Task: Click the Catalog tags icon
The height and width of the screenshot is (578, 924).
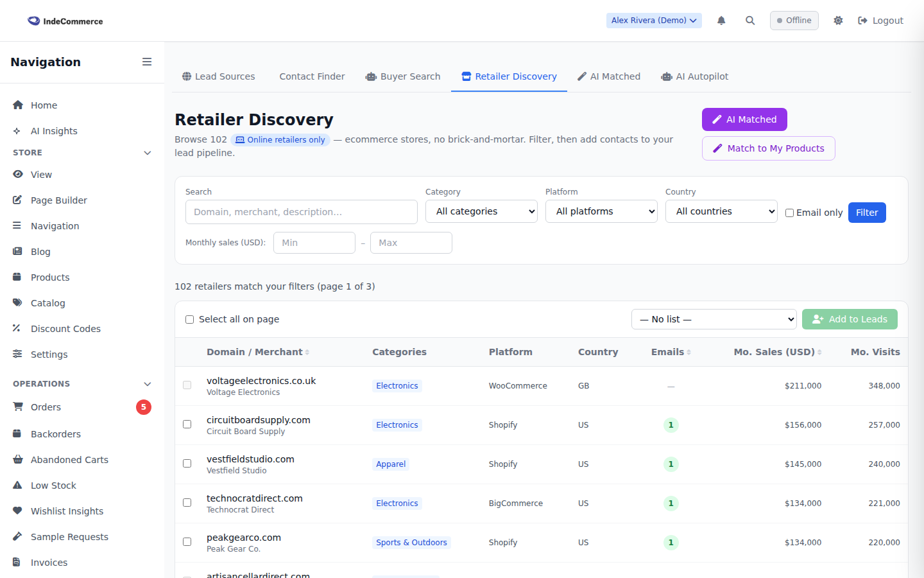Action: (x=18, y=302)
